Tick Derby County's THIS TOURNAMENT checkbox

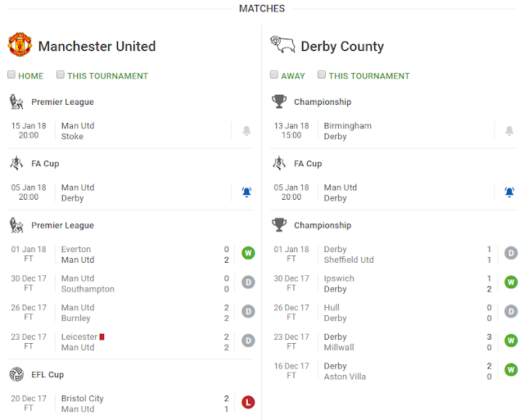pyautogui.click(x=322, y=75)
